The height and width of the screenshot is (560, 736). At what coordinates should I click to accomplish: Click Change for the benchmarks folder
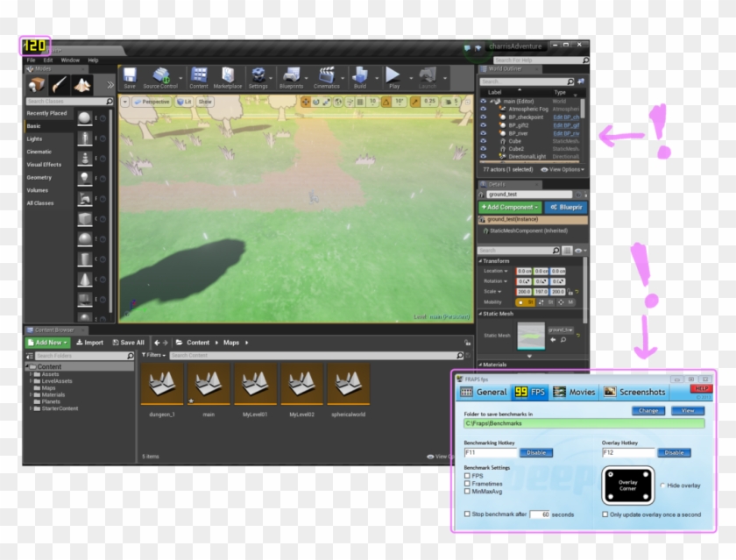pyautogui.click(x=648, y=410)
